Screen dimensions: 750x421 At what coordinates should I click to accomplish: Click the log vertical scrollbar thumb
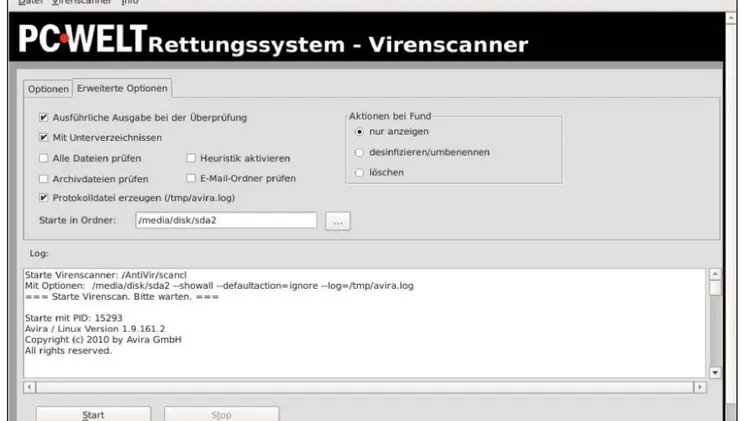(x=715, y=288)
